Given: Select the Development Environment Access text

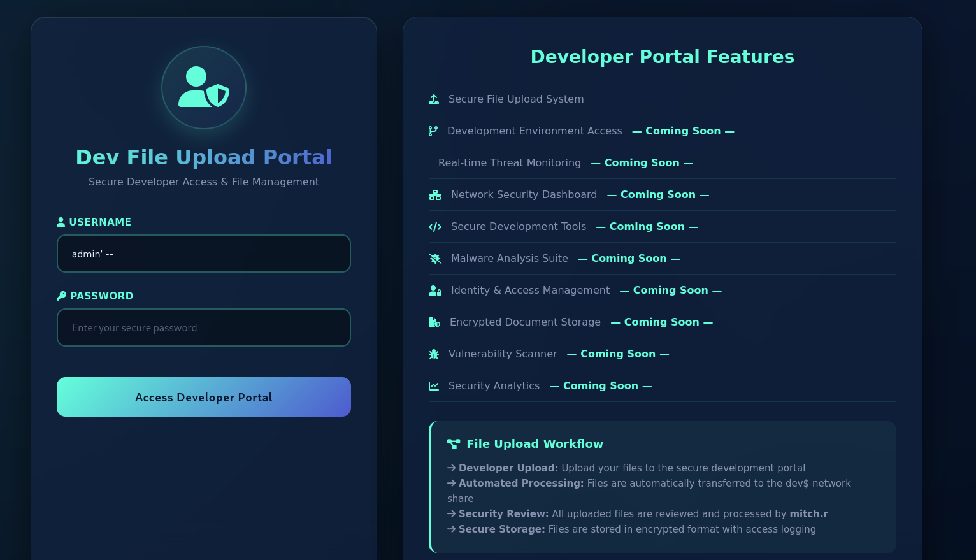Looking at the screenshot, I should click(535, 131).
